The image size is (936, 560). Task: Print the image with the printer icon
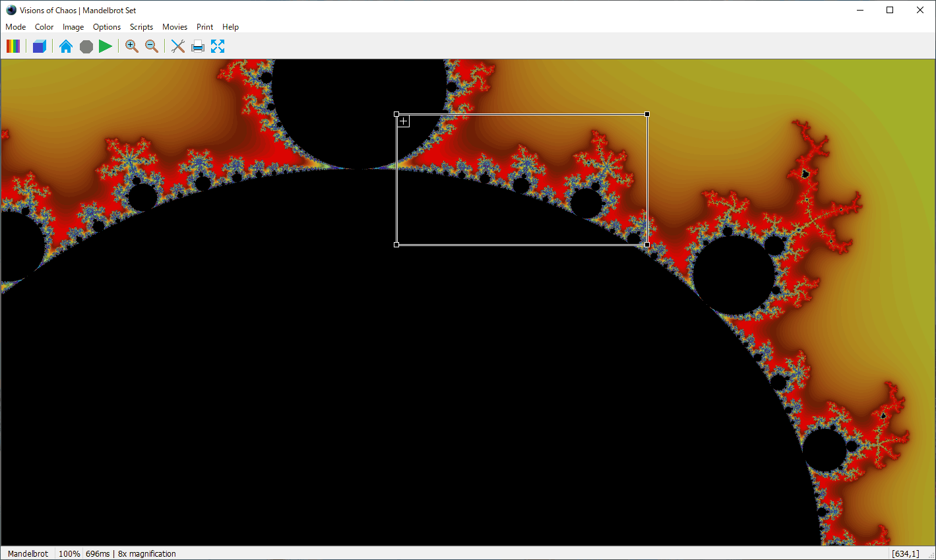click(x=198, y=46)
